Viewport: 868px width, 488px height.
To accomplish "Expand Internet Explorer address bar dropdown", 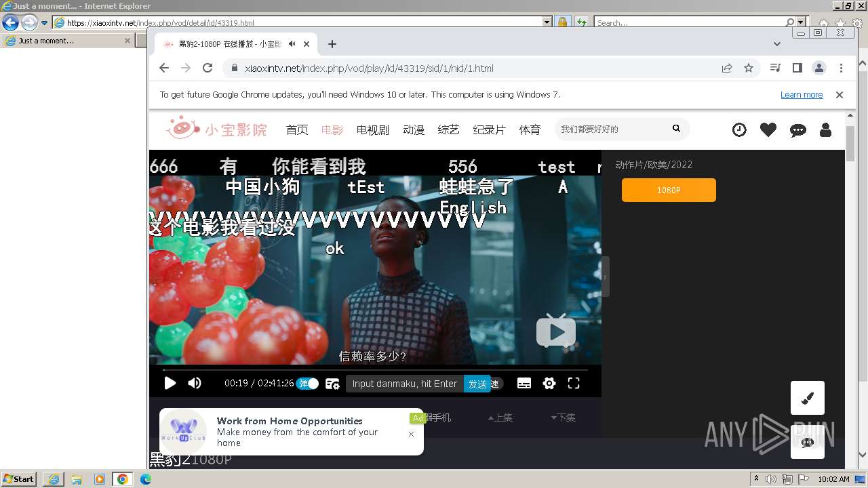I will coord(547,22).
